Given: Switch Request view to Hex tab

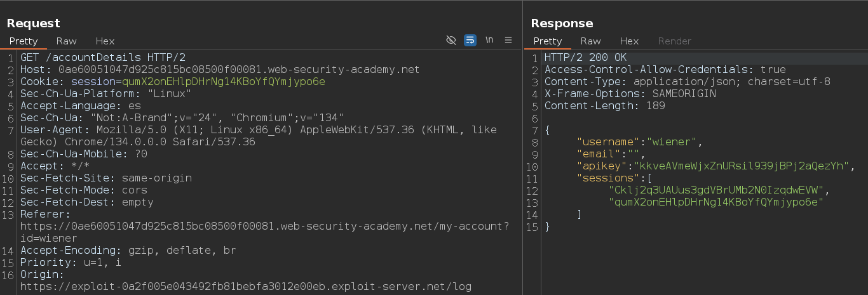Looking at the screenshot, I should (105, 41).
